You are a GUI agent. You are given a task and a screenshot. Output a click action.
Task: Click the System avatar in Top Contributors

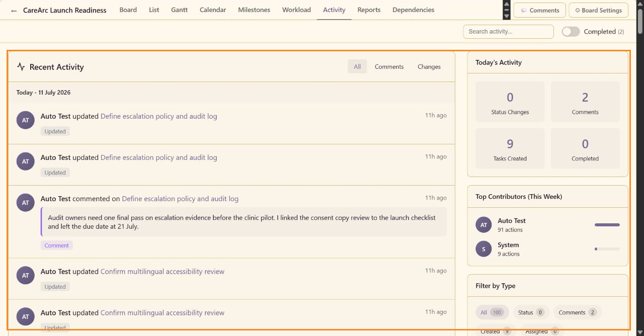click(x=484, y=249)
